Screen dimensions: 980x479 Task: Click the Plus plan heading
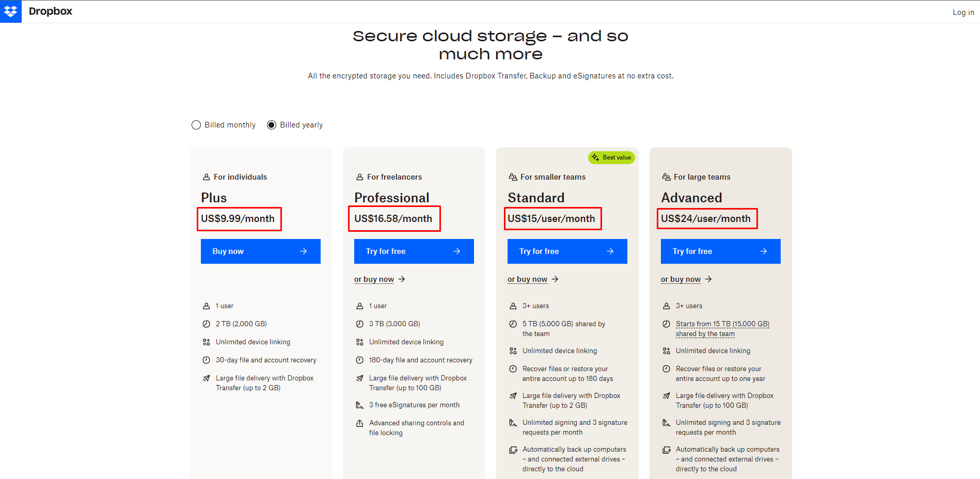214,198
